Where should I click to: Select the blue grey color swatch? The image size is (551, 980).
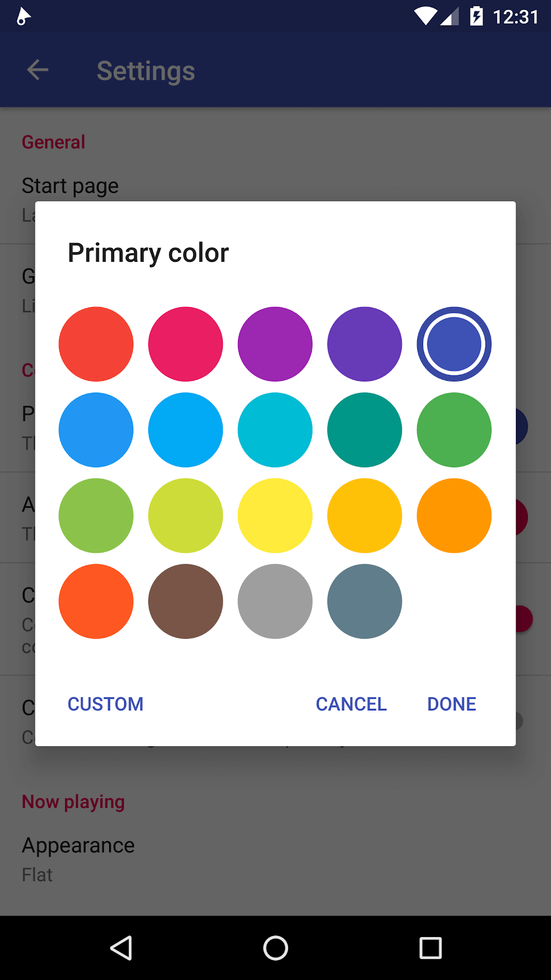(364, 601)
